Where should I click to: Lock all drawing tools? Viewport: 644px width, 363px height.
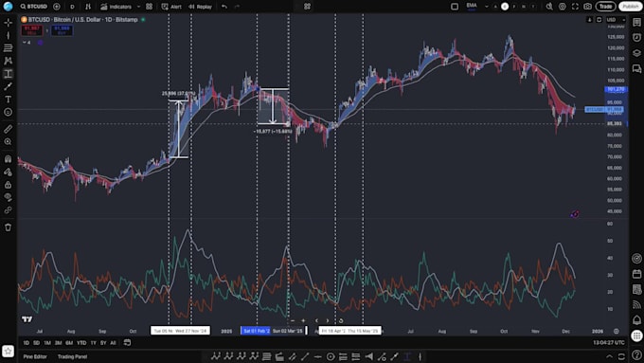[8, 185]
